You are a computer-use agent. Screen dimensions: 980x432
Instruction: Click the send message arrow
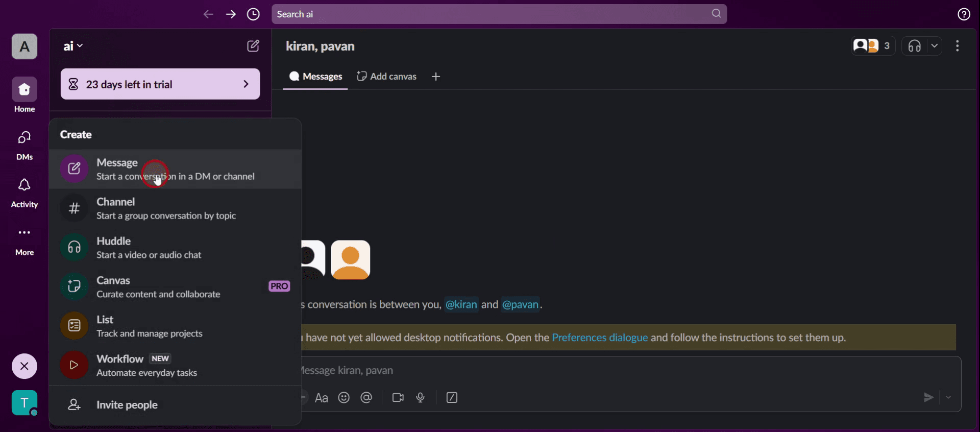coord(928,397)
